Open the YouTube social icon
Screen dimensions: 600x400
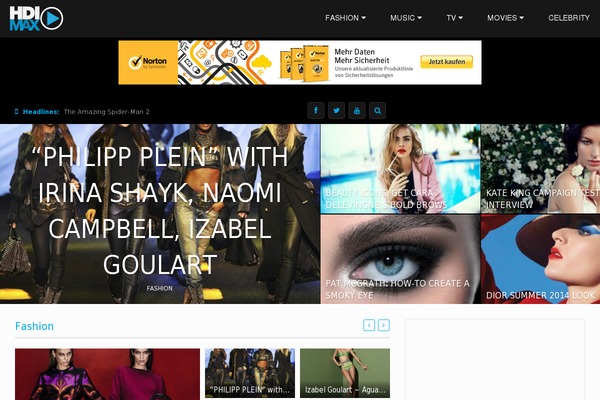[x=357, y=111]
